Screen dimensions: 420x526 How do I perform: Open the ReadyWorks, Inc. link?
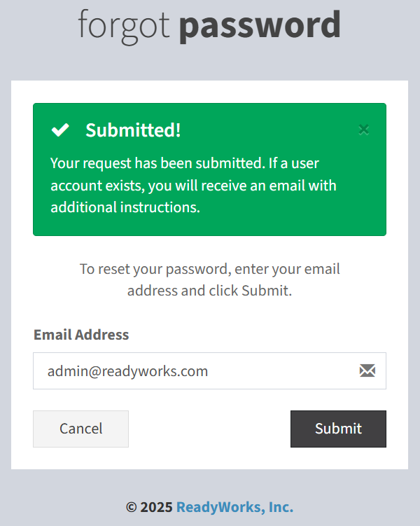pyautogui.click(x=234, y=507)
